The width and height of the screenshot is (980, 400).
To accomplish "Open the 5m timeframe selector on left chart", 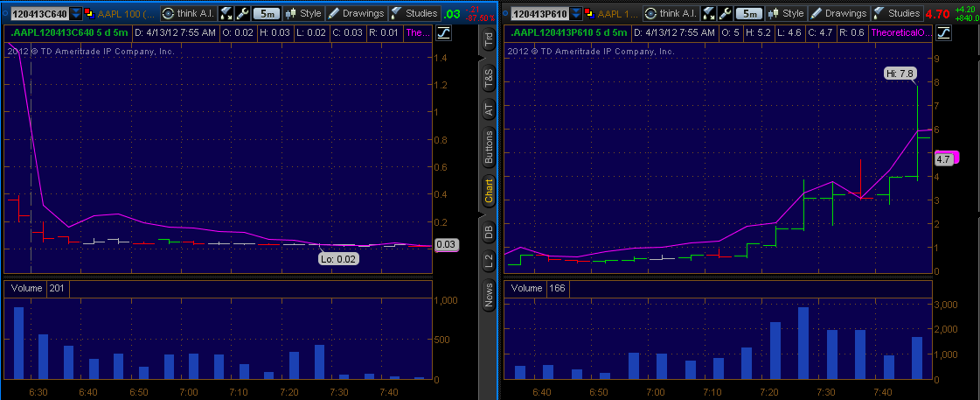I will point(267,13).
